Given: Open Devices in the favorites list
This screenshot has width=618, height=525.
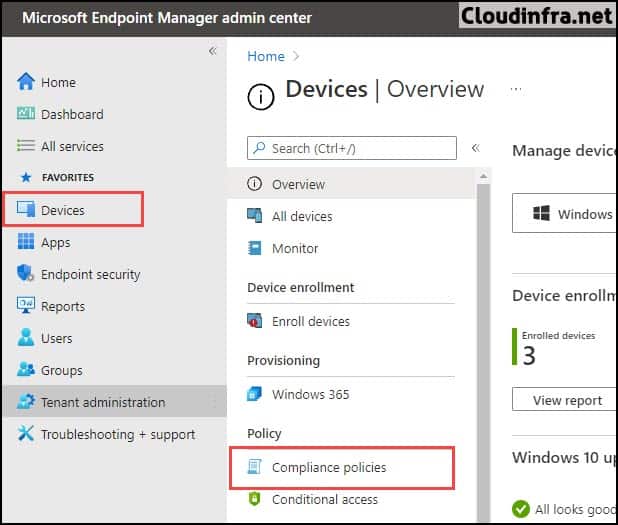Looking at the screenshot, I should 73,209.
